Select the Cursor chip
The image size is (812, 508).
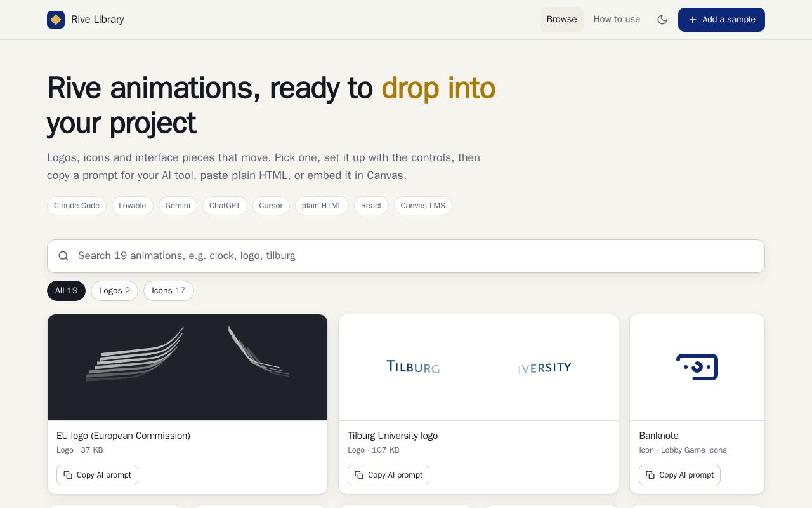[x=271, y=206]
